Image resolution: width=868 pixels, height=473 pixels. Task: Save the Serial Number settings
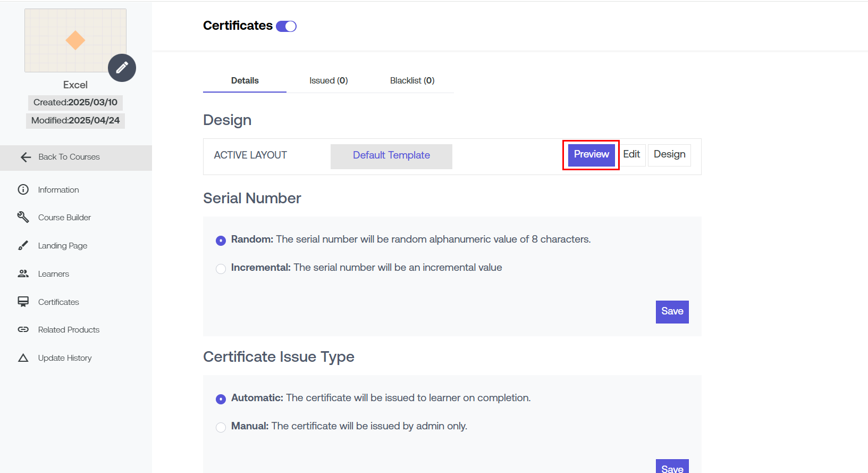(672, 312)
